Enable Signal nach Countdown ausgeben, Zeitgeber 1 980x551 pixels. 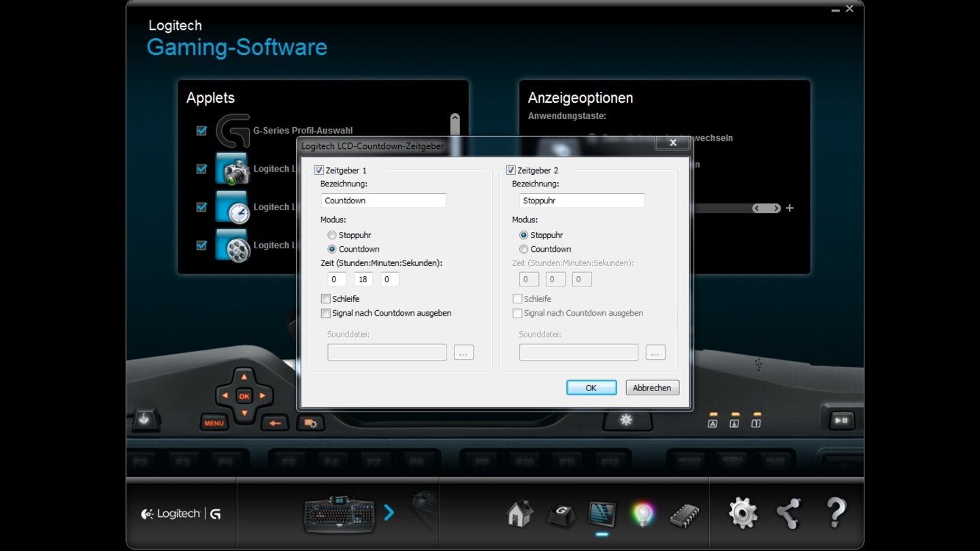pos(326,313)
